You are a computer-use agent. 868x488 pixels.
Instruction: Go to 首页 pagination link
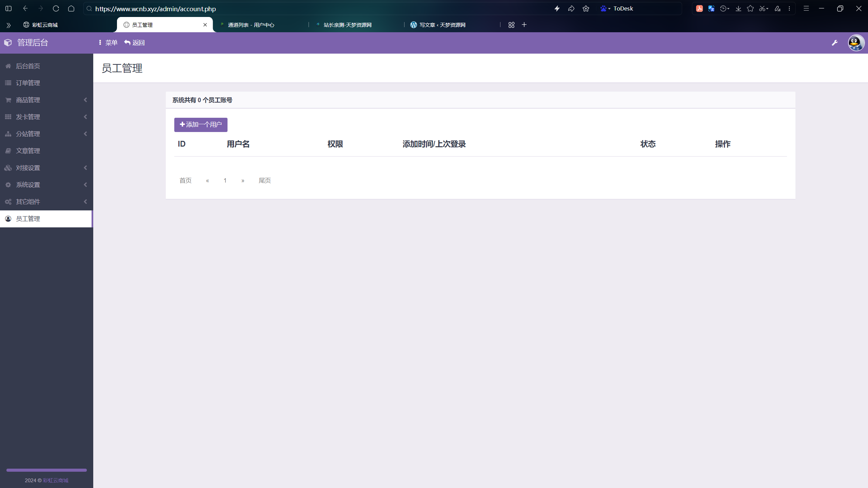pyautogui.click(x=185, y=181)
